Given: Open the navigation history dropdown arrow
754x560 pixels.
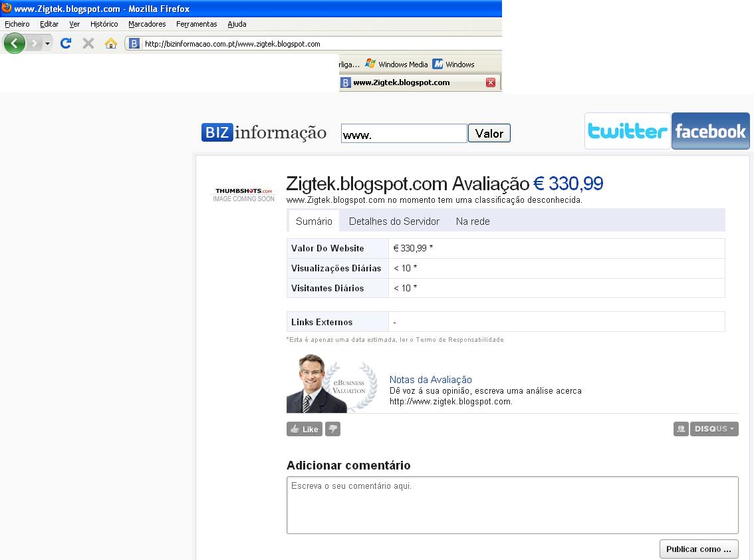Looking at the screenshot, I should tap(47, 44).
